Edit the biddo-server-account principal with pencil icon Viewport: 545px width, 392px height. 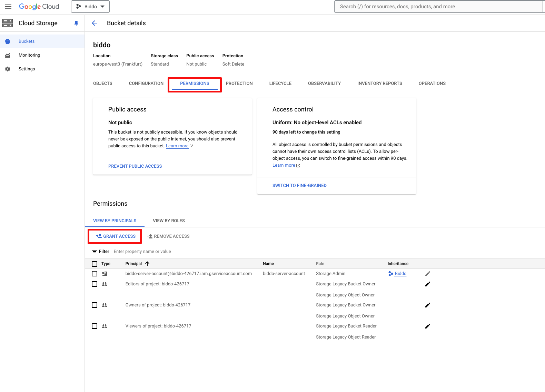[428, 274]
